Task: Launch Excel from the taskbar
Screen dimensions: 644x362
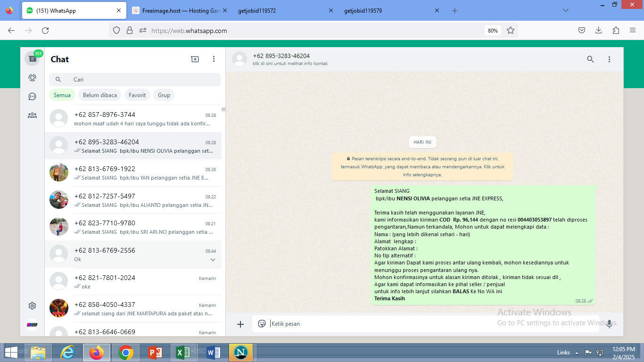Action: pos(182,353)
